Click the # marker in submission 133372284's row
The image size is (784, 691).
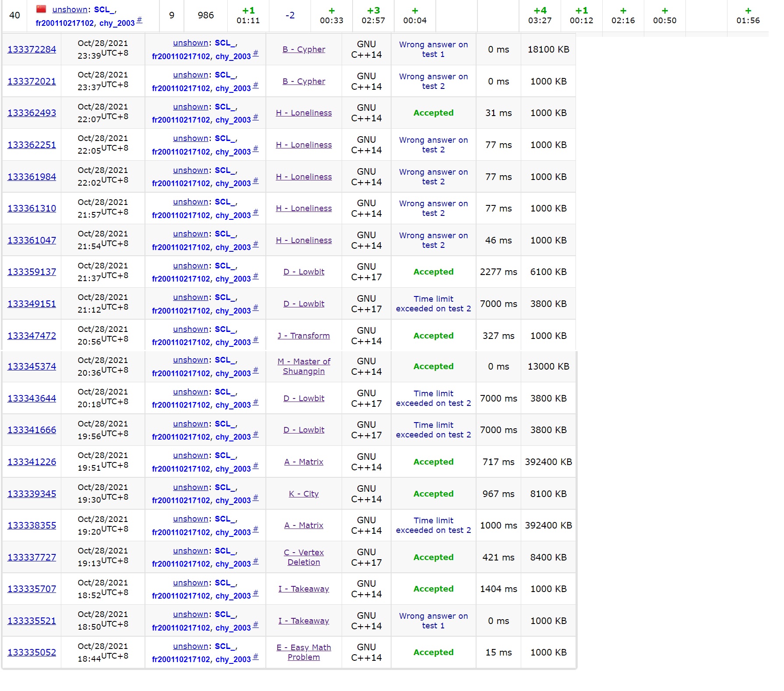coord(256,53)
